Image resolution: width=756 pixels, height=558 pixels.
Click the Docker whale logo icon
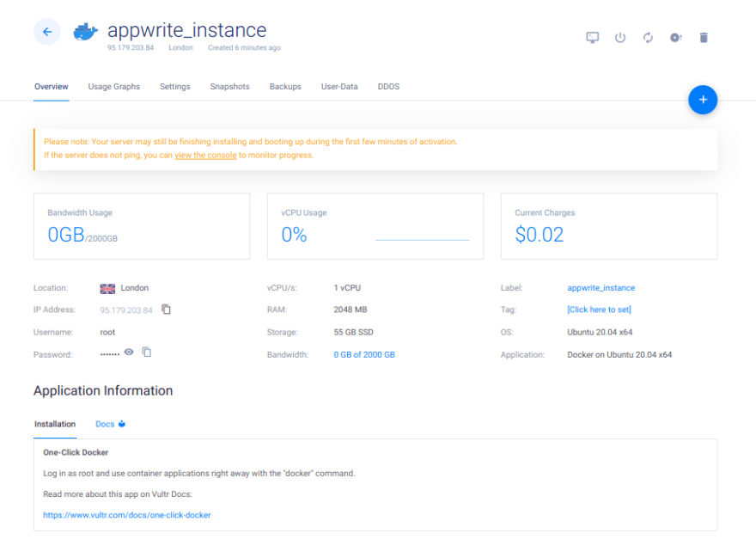click(x=85, y=32)
